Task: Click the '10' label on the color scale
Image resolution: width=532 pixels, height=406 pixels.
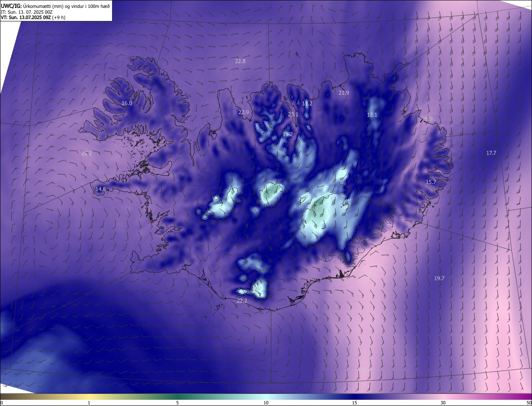Action: (266, 403)
